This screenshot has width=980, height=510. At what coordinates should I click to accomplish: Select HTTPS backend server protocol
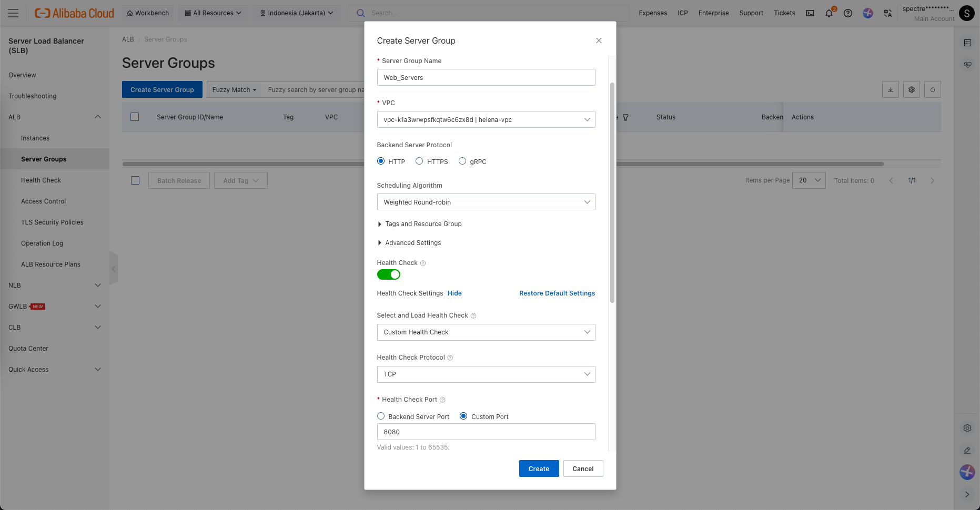pyautogui.click(x=419, y=161)
